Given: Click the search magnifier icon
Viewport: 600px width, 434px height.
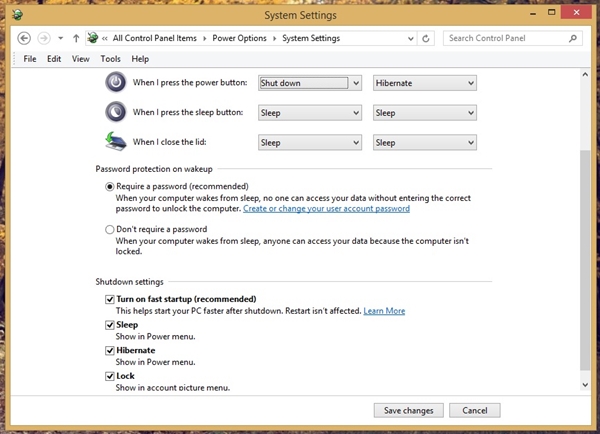Looking at the screenshot, I should [572, 38].
